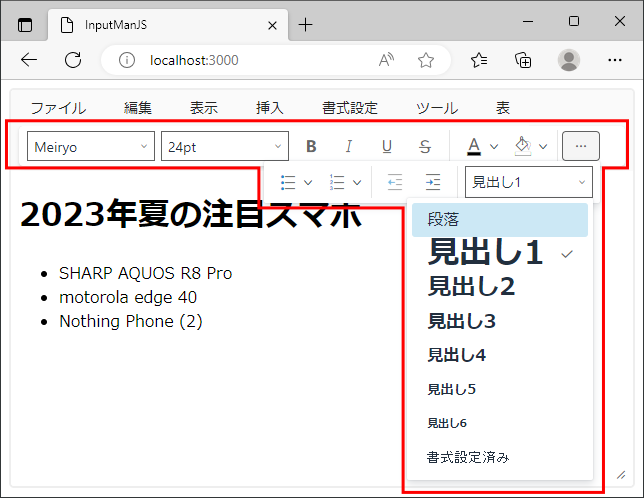Open a new browser tab
The height and width of the screenshot is (498, 644).
(305, 25)
